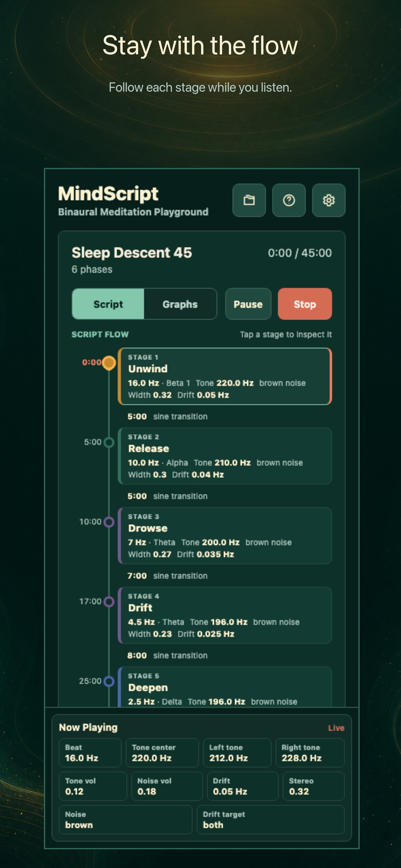Click the Noise brown tile
Screen dimensions: 401x868
click(x=126, y=820)
